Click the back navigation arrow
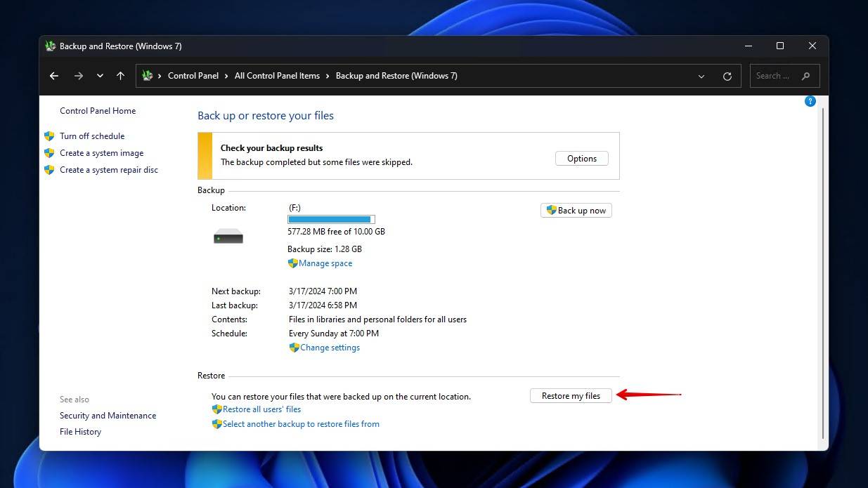 (54, 75)
